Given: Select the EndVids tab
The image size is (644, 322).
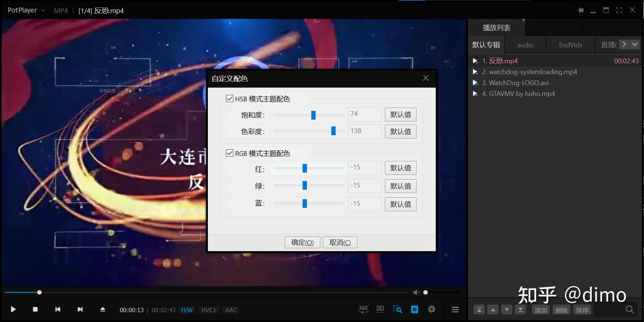Looking at the screenshot, I should tap(570, 44).
